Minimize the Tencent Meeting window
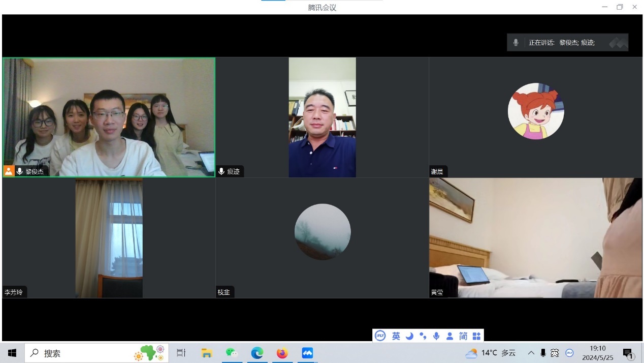The width and height of the screenshot is (644, 363). click(604, 7)
